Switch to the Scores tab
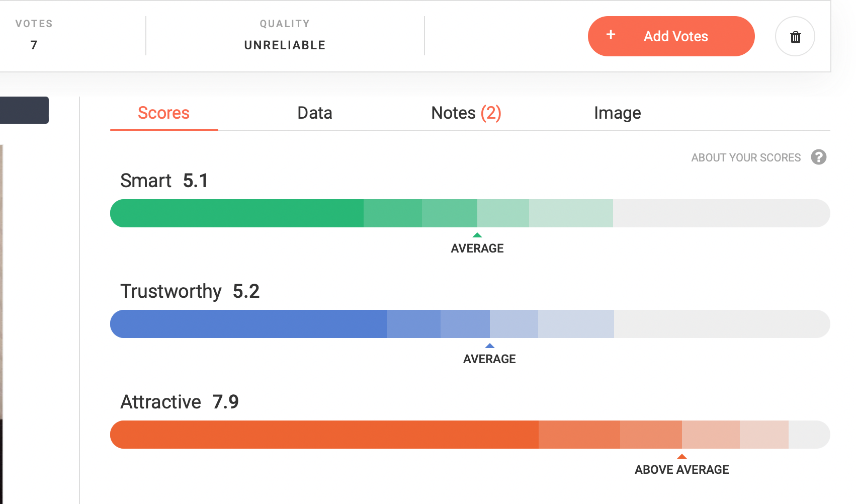The image size is (856, 504). (163, 113)
